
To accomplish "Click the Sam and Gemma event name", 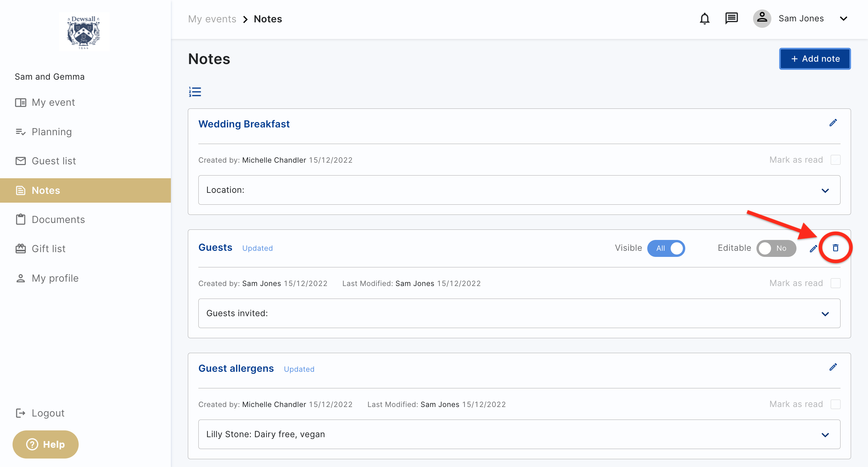I will (x=50, y=77).
